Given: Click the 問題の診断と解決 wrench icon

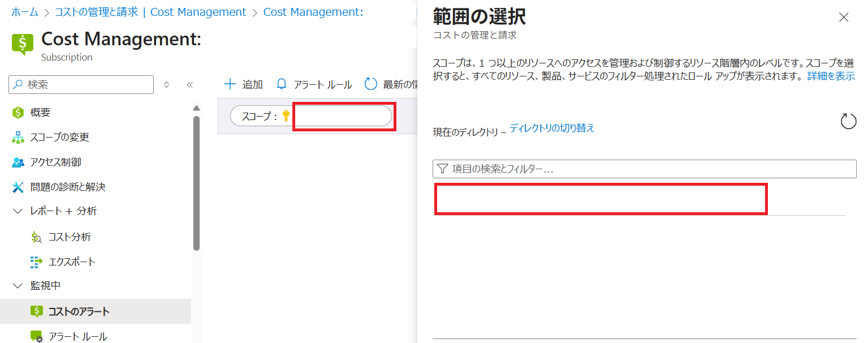Looking at the screenshot, I should (18, 187).
